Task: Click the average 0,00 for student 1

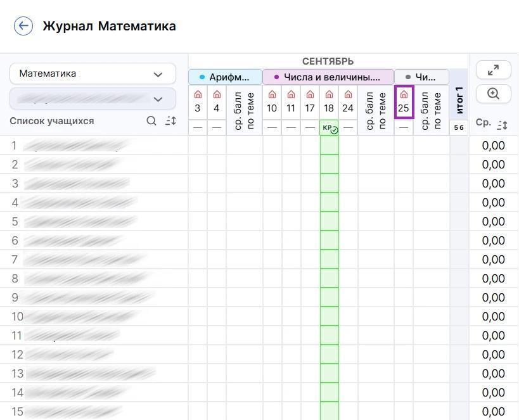Action: coord(493,146)
